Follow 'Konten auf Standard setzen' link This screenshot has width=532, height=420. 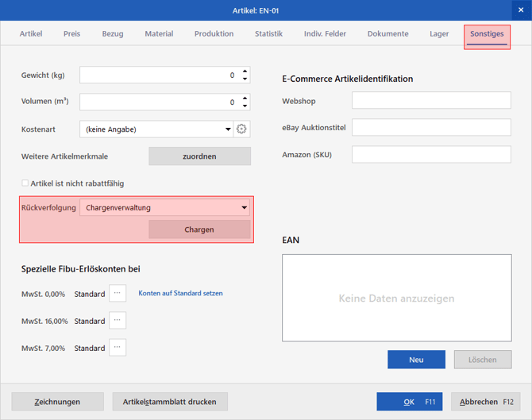(180, 293)
